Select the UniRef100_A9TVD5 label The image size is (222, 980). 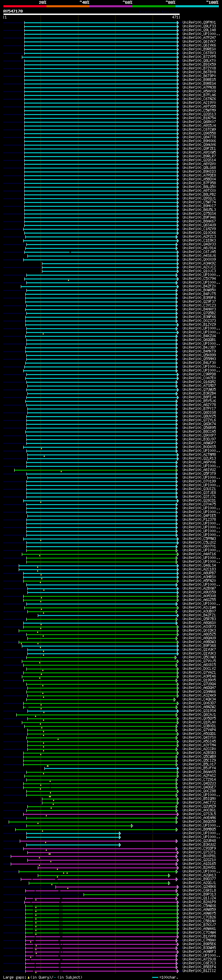[199, 106]
